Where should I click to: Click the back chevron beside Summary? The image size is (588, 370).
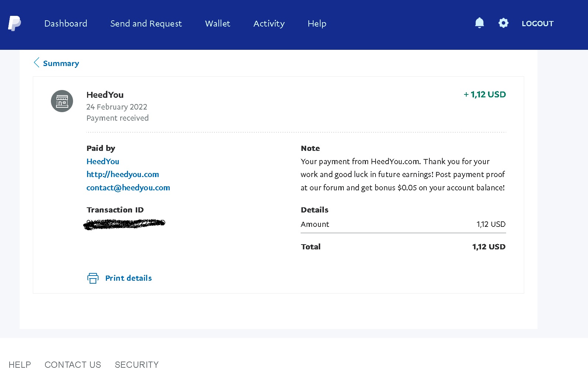[37, 63]
